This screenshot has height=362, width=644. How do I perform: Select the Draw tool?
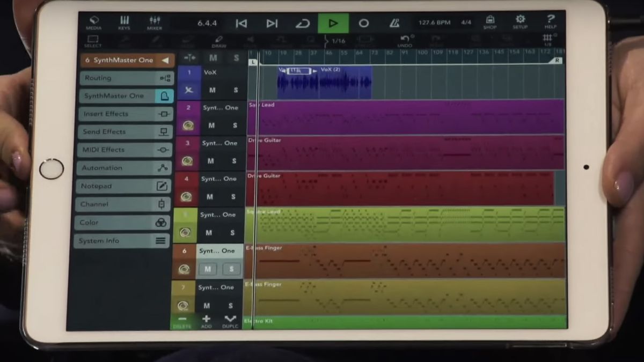(x=219, y=40)
